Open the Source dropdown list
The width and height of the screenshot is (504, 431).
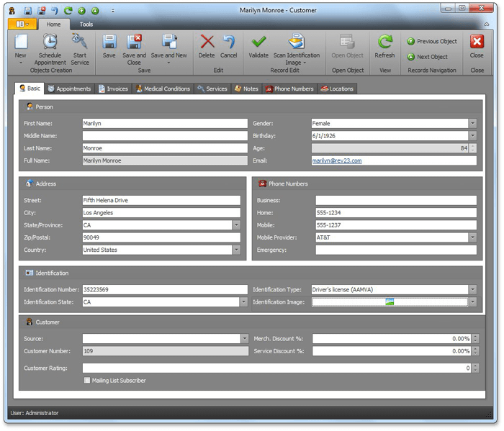point(243,339)
